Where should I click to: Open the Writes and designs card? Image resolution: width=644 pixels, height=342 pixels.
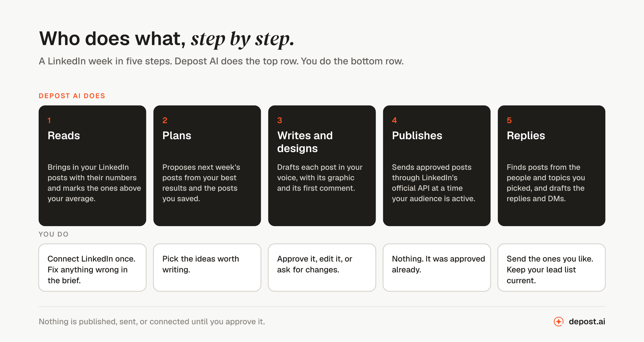[322, 166]
